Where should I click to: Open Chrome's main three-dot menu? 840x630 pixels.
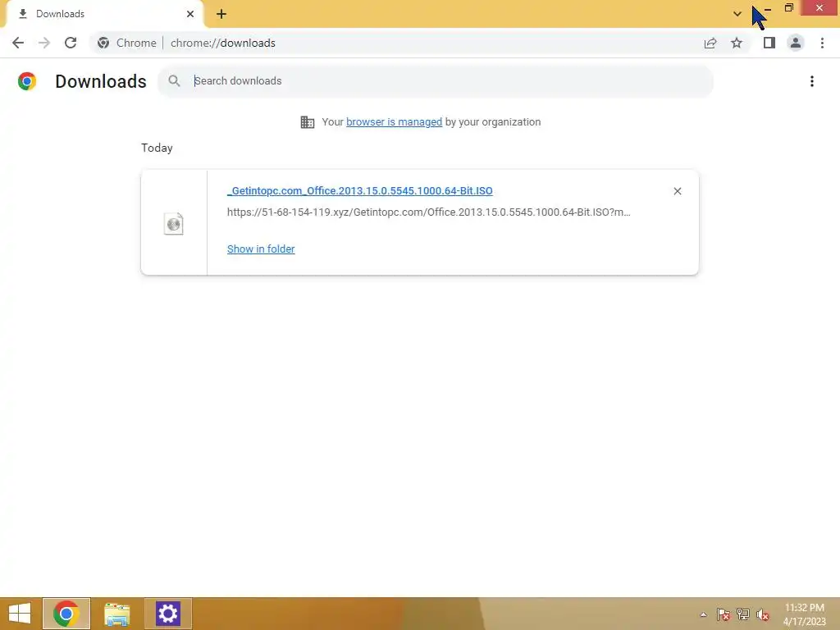(822, 43)
